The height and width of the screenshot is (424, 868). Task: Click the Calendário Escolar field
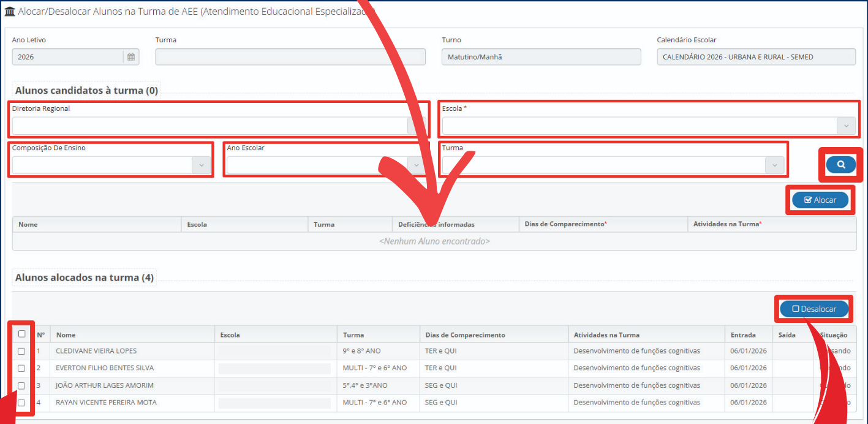tap(756, 57)
